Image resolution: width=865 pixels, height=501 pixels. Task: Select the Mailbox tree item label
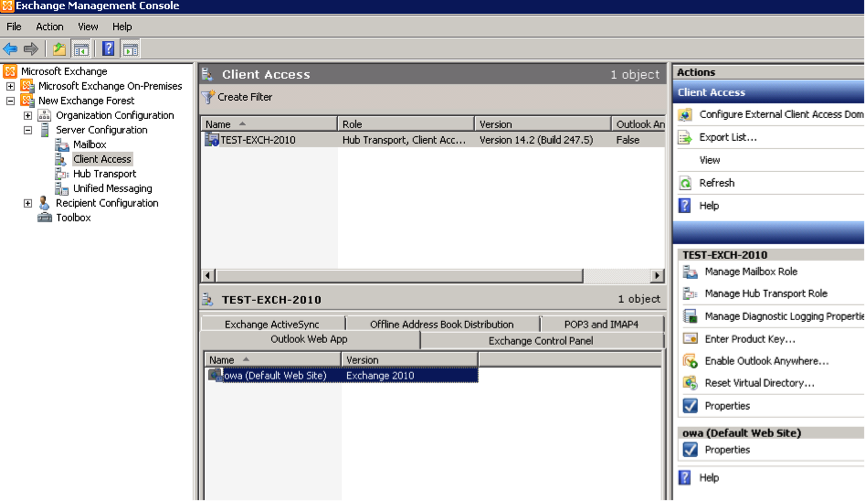click(x=89, y=145)
